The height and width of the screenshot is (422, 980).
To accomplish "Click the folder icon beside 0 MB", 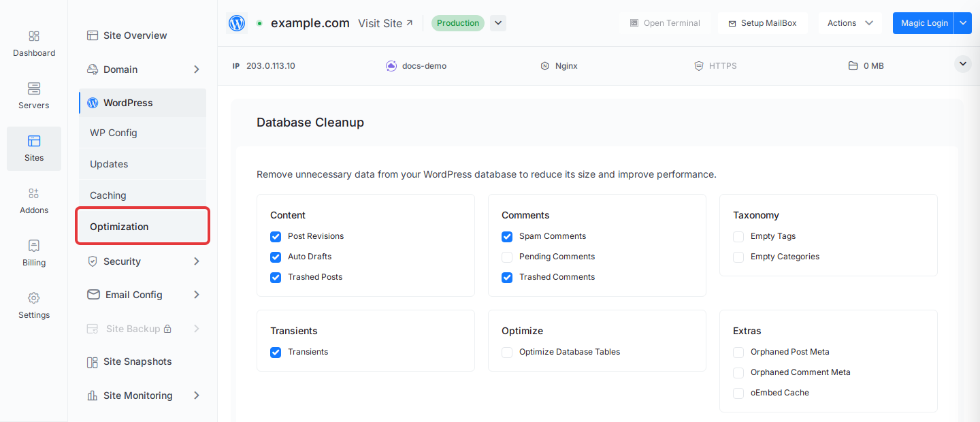I will click(x=853, y=66).
